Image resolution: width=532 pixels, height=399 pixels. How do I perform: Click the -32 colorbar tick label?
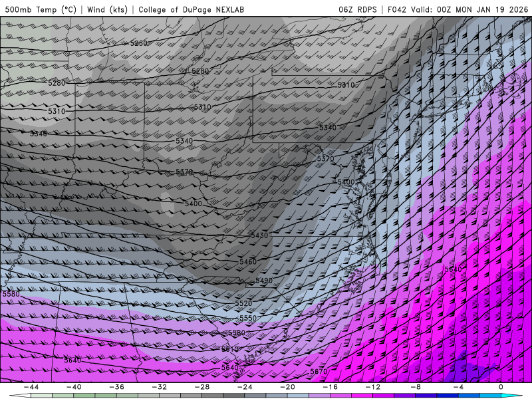[159, 387]
